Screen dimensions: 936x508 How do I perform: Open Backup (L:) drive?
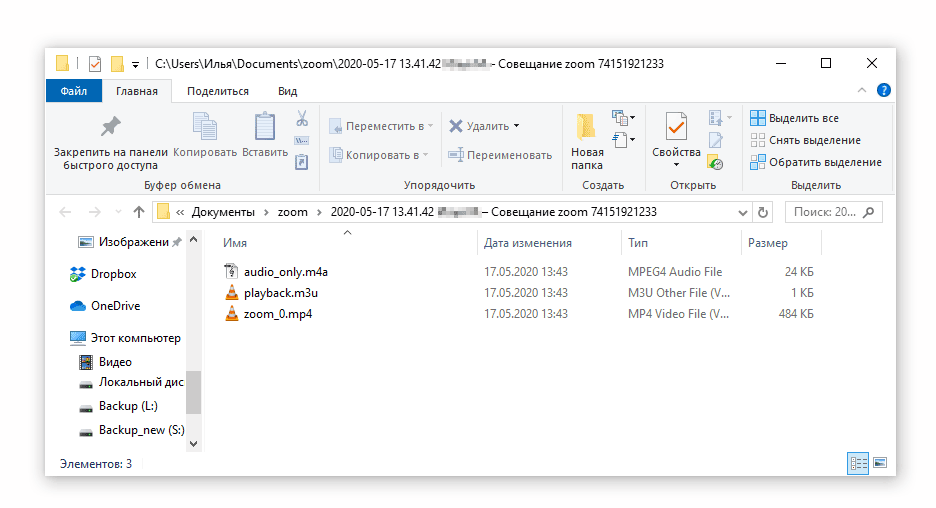coord(119,406)
